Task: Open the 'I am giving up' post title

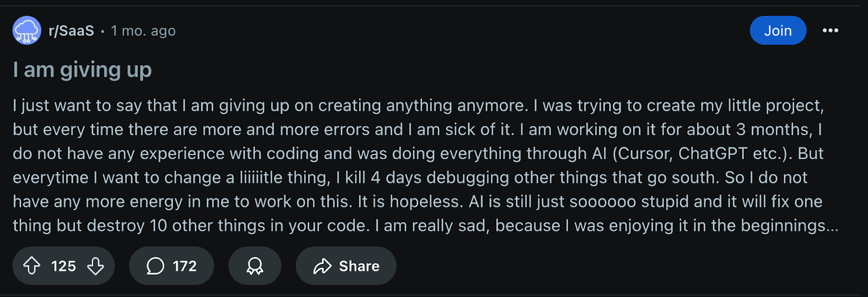Action: coord(82,69)
